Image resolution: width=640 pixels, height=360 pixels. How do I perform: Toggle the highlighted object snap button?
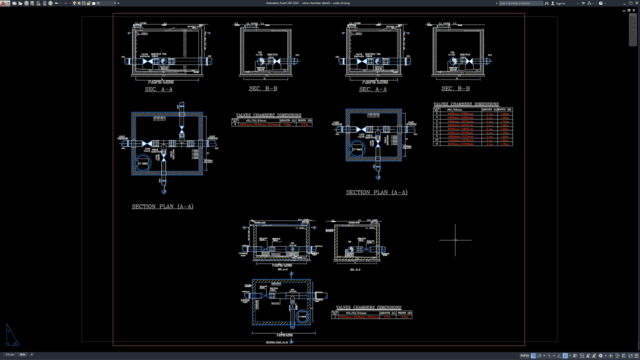pyautogui.click(x=565, y=356)
